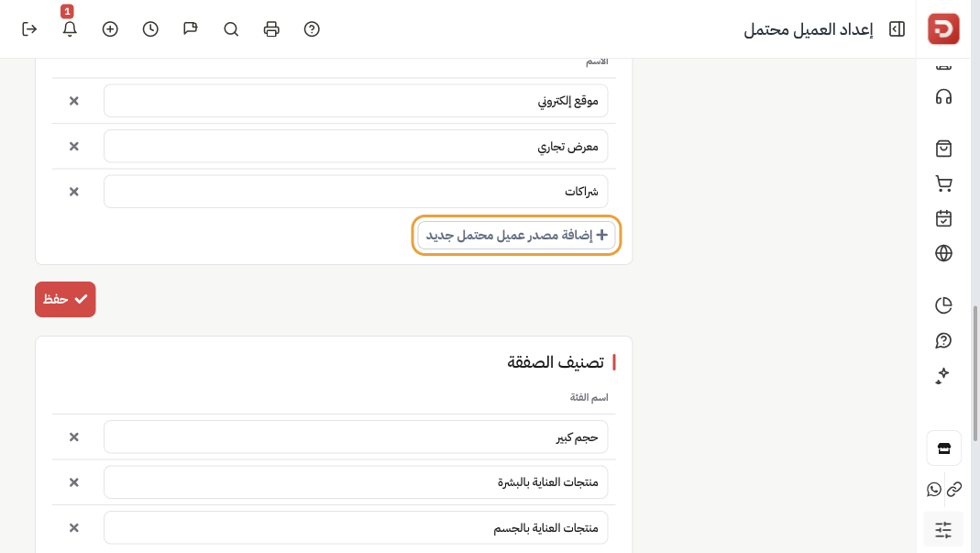Remove the منتجات العناية بالجسم category row

coord(73,528)
